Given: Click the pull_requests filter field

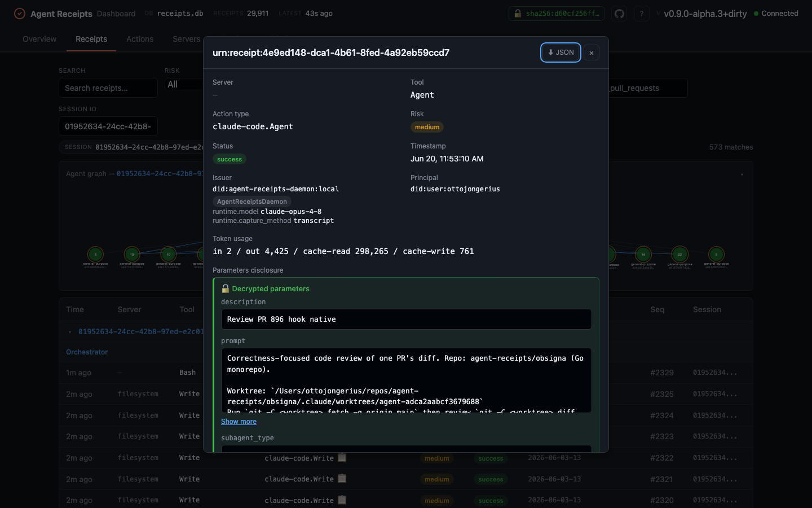Looking at the screenshot, I should (648, 88).
